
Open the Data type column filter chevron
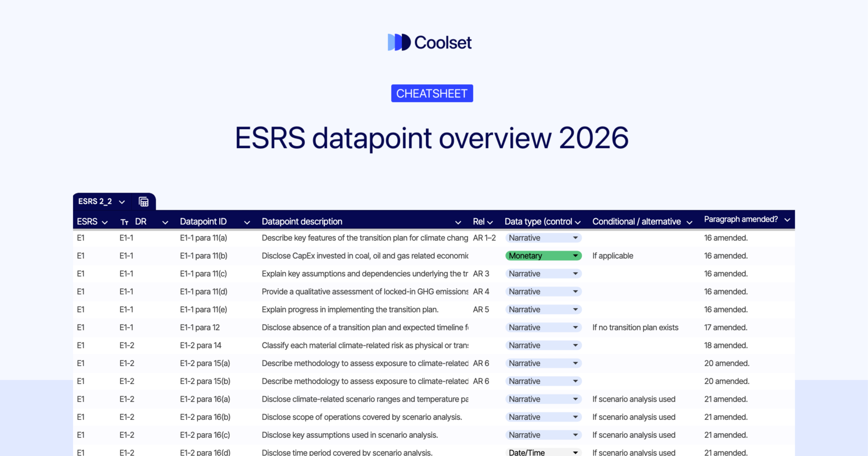578,222
